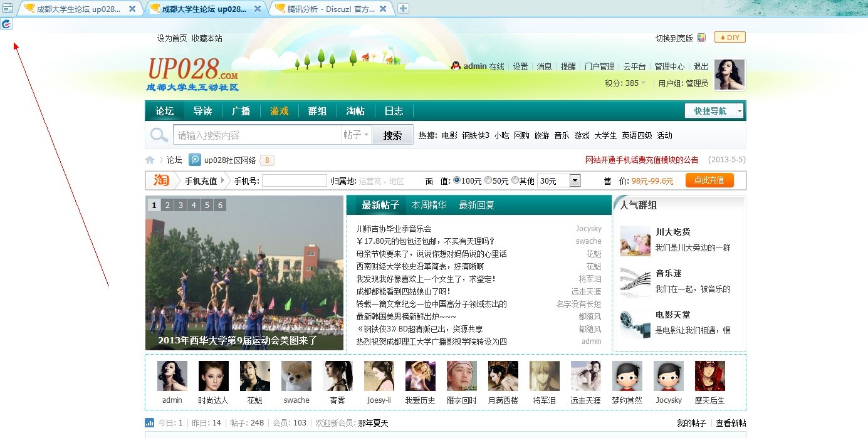Viewport: 868px width, 438px height.
Task: Open 川大吃货 group thumbnail
Action: [x=635, y=241]
